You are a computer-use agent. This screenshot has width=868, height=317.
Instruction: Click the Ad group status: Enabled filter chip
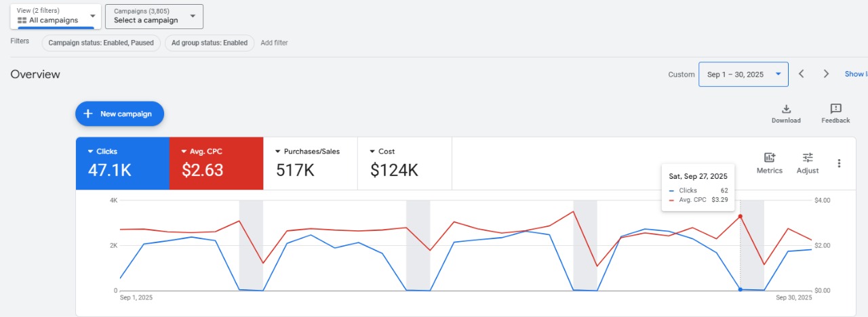click(209, 43)
